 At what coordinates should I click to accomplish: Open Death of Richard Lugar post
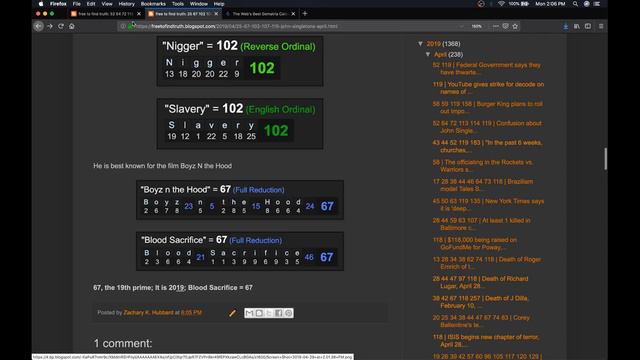tap(480, 282)
